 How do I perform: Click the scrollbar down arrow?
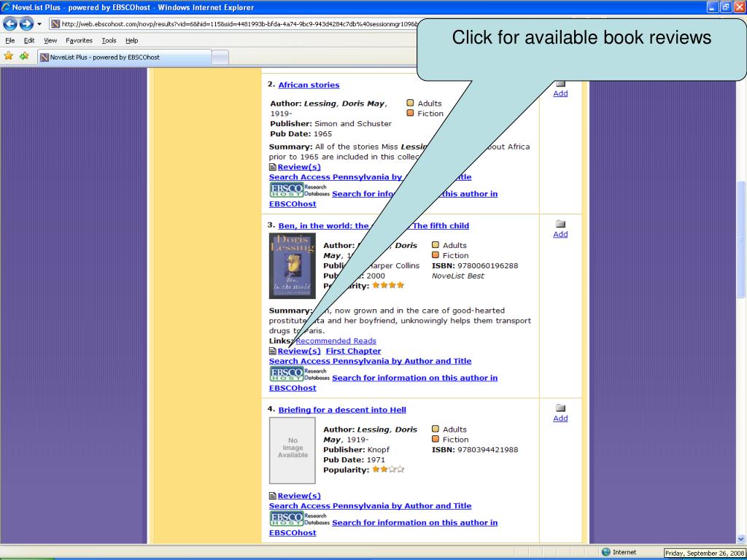coord(742,539)
